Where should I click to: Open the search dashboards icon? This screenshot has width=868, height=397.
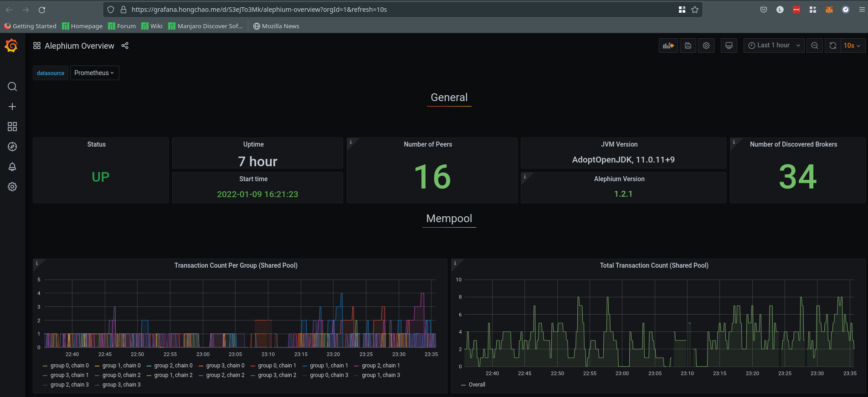click(12, 87)
